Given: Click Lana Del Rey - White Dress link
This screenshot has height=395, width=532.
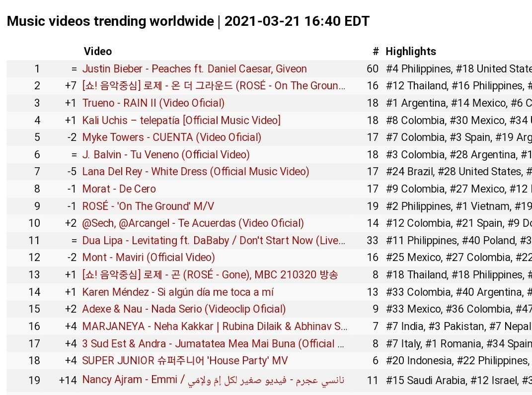Looking at the screenshot, I should pyautogui.click(x=196, y=172).
